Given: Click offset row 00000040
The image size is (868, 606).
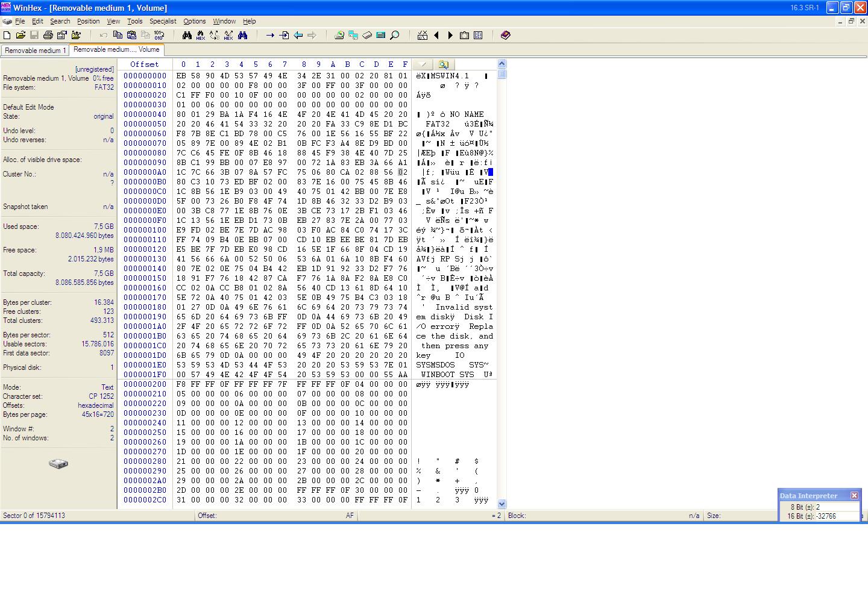Looking at the screenshot, I should pyautogui.click(x=145, y=114).
